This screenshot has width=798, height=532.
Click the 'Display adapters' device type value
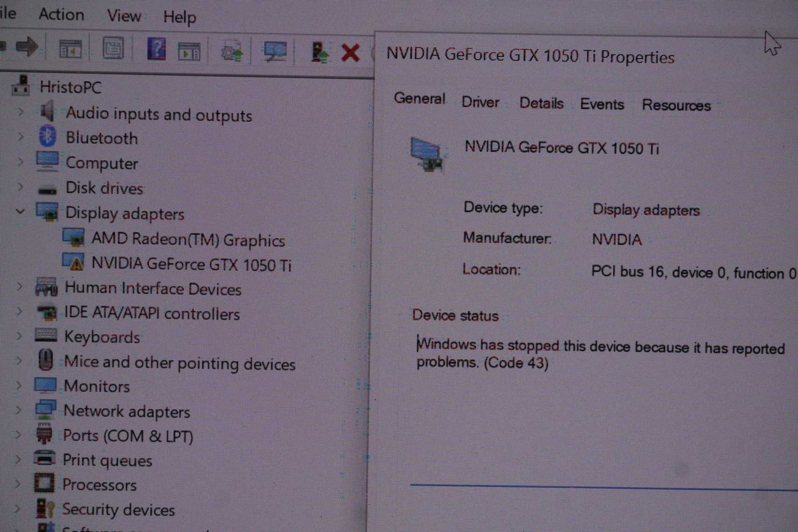point(646,210)
